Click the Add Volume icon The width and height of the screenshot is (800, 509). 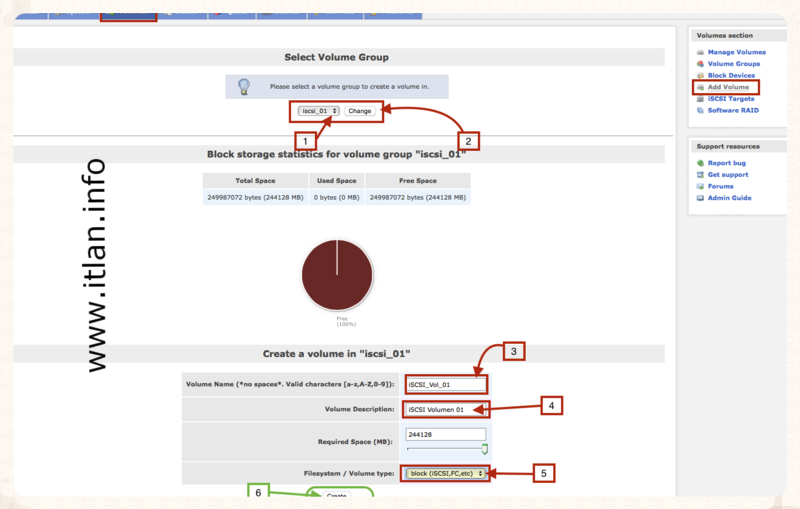(x=699, y=87)
